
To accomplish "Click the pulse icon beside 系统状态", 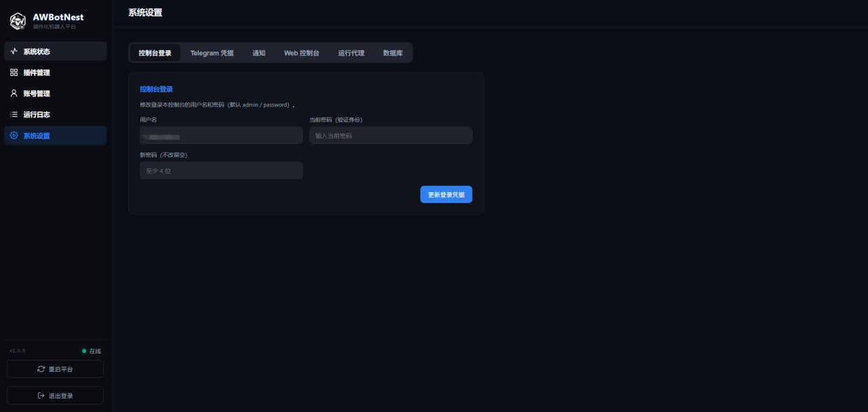I will pyautogui.click(x=14, y=52).
